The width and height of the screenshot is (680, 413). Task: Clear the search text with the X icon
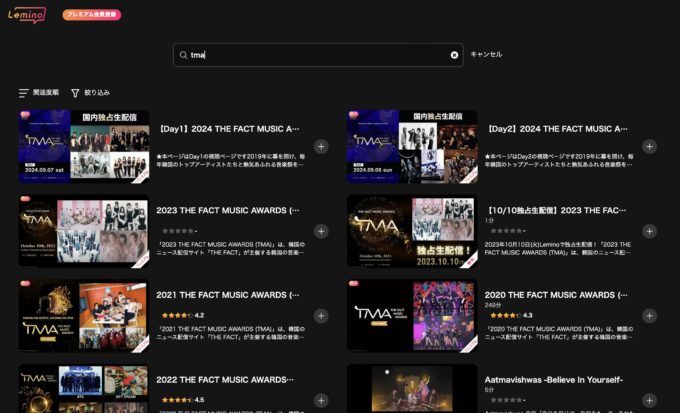click(454, 55)
